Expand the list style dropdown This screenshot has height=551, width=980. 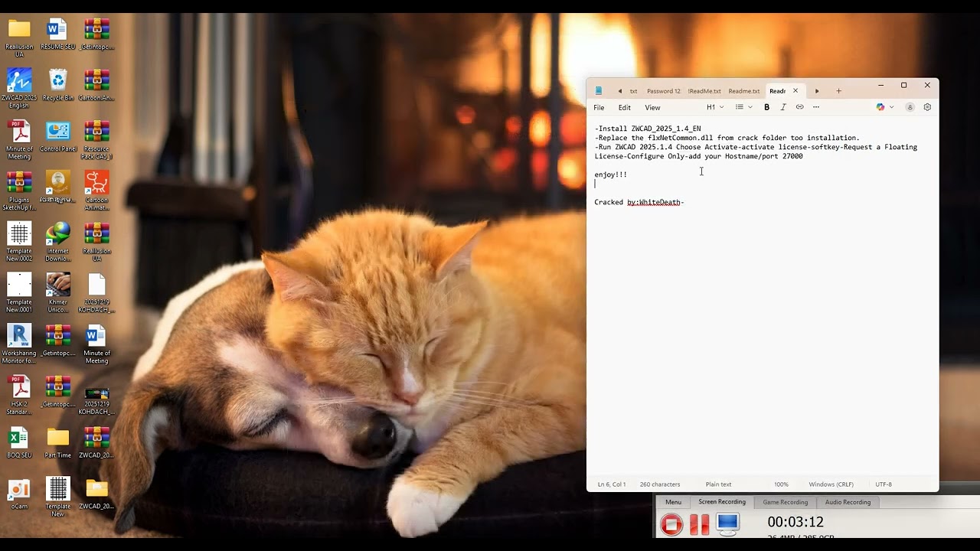pos(743,107)
